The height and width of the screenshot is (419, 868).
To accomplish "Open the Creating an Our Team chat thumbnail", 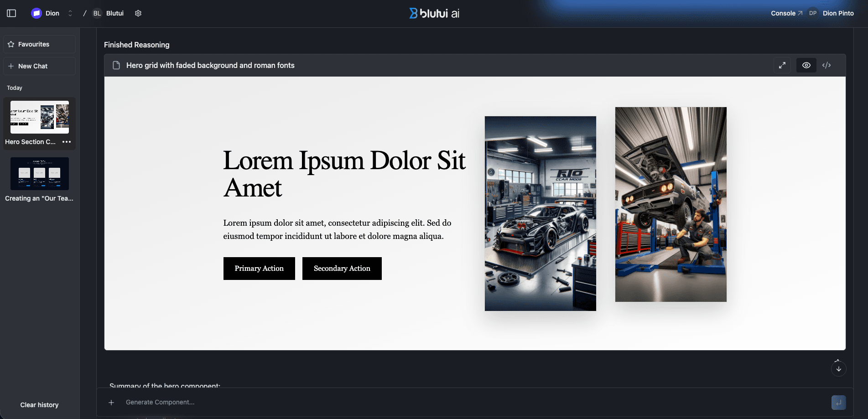I will pyautogui.click(x=40, y=174).
